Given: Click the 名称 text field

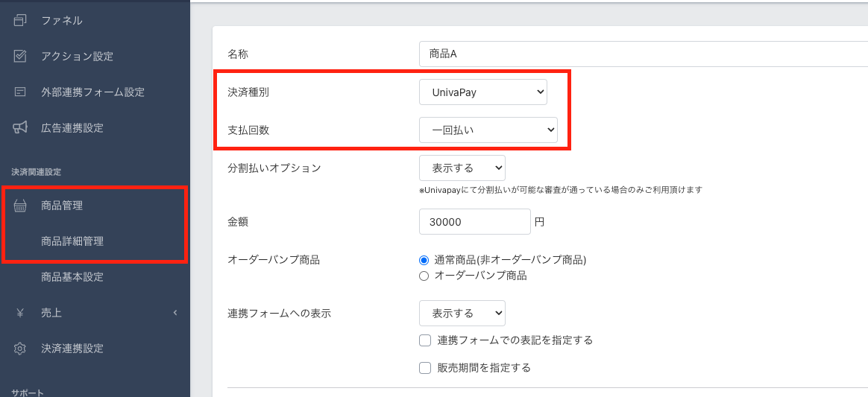Looking at the screenshot, I should tap(641, 54).
